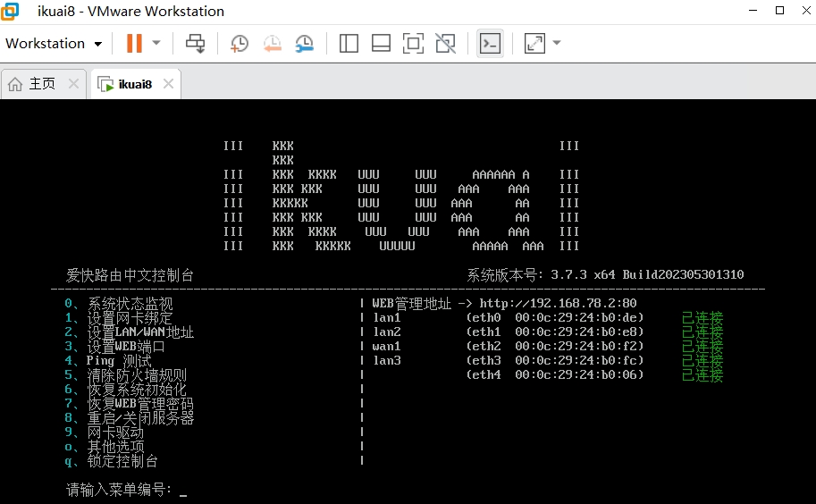Select the ikuai8 virtual machine tab

coord(135,84)
